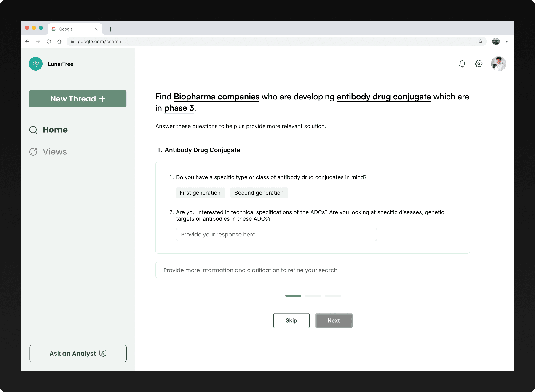The image size is (535, 392).
Task: Go to browser home icon
Action: point(59,42)
